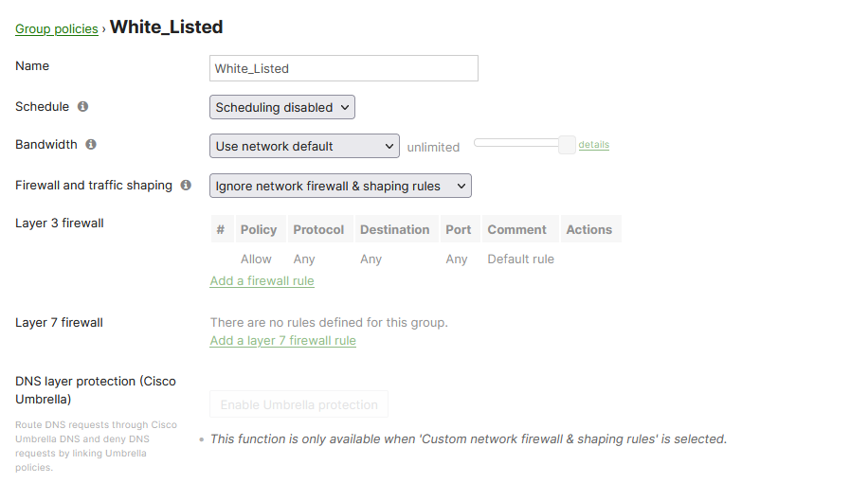Open the Group policies breadcrumb link

(57, 29)
